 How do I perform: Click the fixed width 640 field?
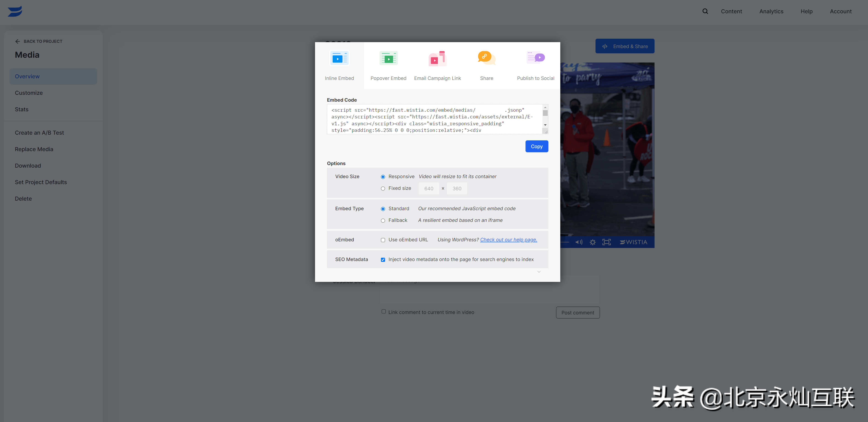click(429, 189)
